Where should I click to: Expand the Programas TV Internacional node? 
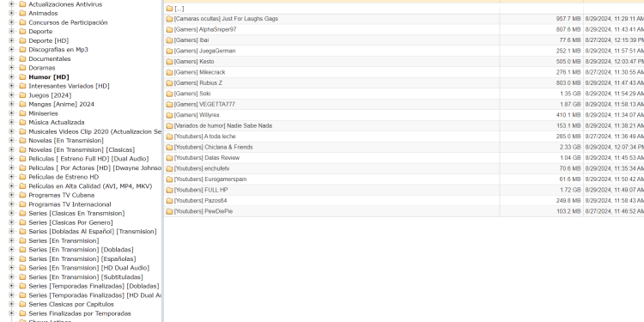click(11, 204)
